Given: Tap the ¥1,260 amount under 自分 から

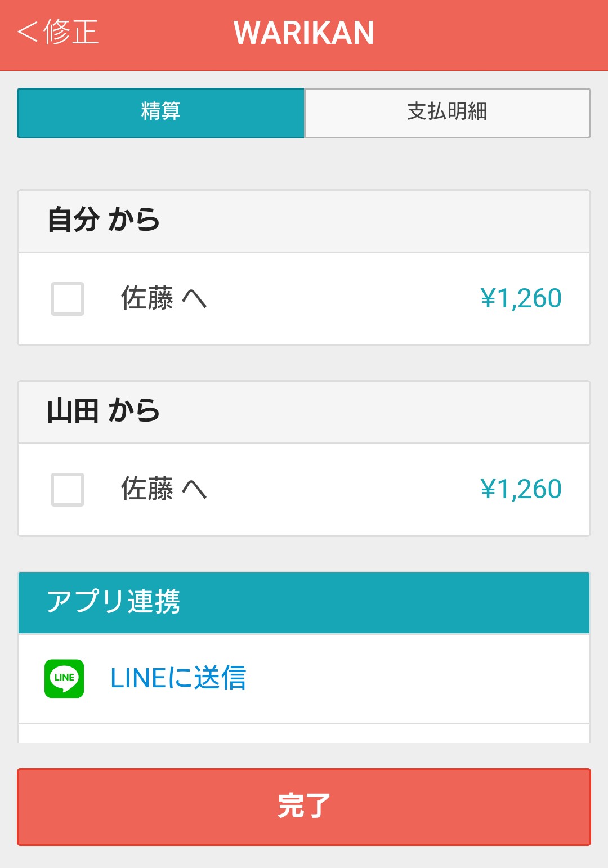Looking at the screenshot, I should (x=521, y=299).
